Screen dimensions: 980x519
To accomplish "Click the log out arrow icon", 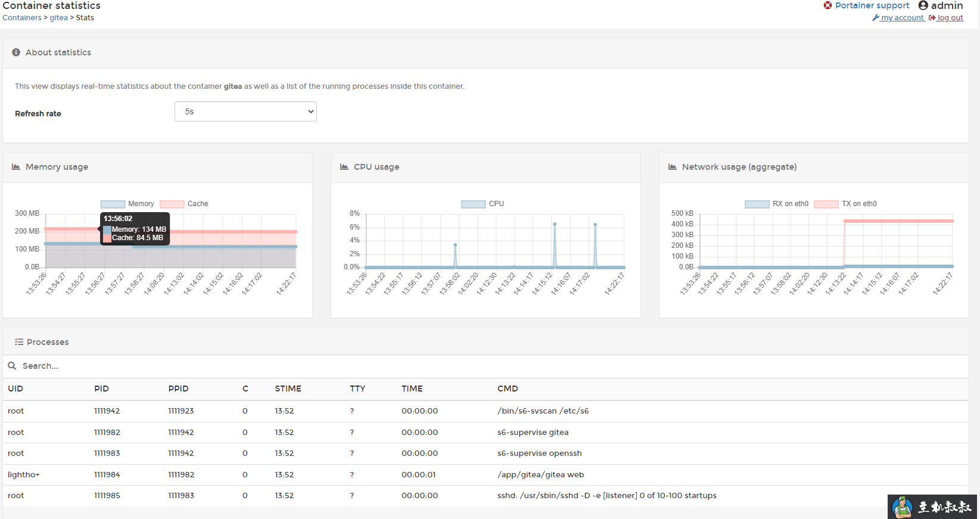I will click(x=932, y=18).
